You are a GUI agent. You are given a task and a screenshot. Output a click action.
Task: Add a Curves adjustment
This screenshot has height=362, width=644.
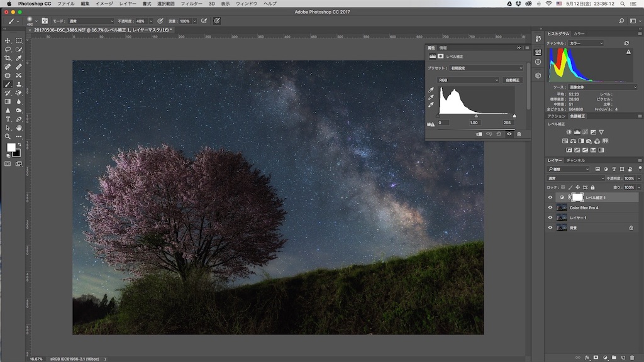(x=586, y=132)
